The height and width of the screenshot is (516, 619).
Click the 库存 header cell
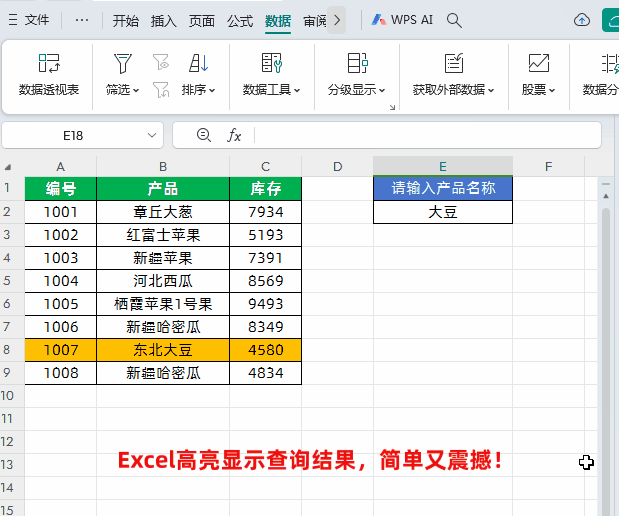pyautogui.click(x=266, y=189)
